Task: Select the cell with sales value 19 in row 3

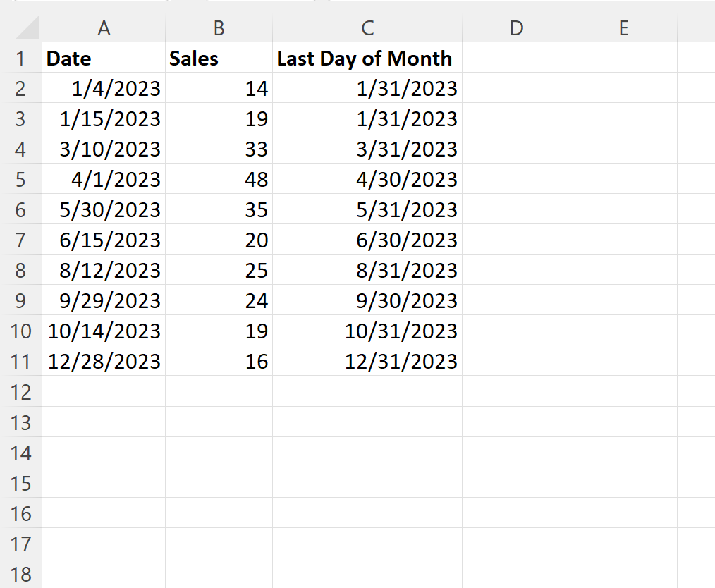Action: coord(219,118)
